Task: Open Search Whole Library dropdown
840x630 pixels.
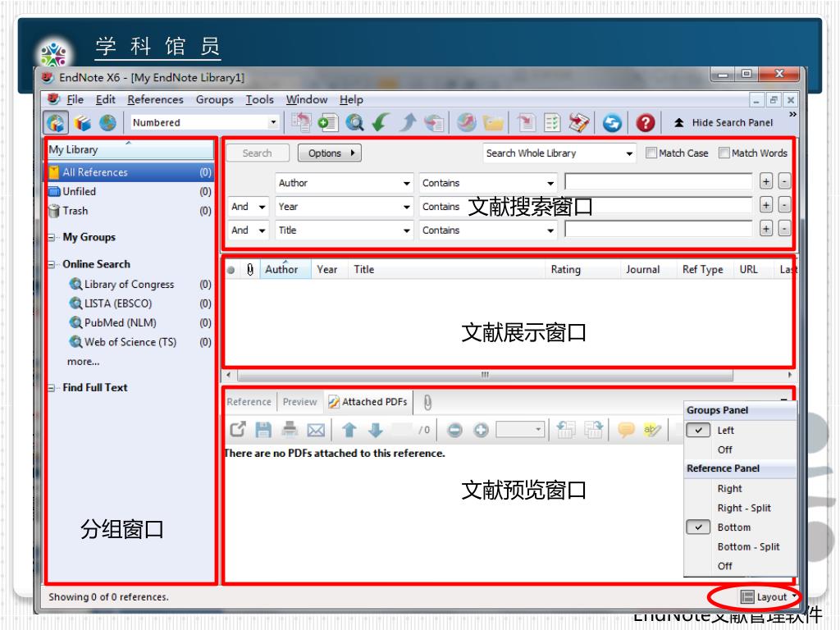Action: [629, 153]
